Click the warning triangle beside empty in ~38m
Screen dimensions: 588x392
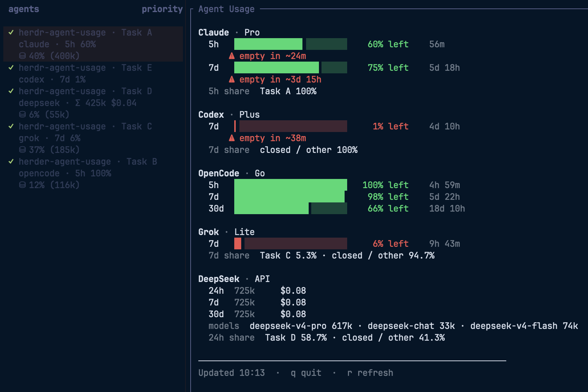pyautogui.click(x=232, y=138)
